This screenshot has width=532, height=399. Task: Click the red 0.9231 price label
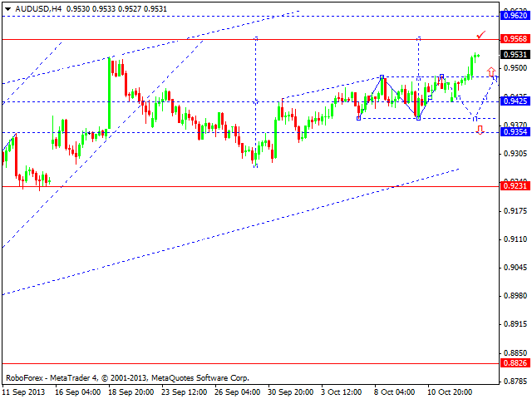[515, 186]
